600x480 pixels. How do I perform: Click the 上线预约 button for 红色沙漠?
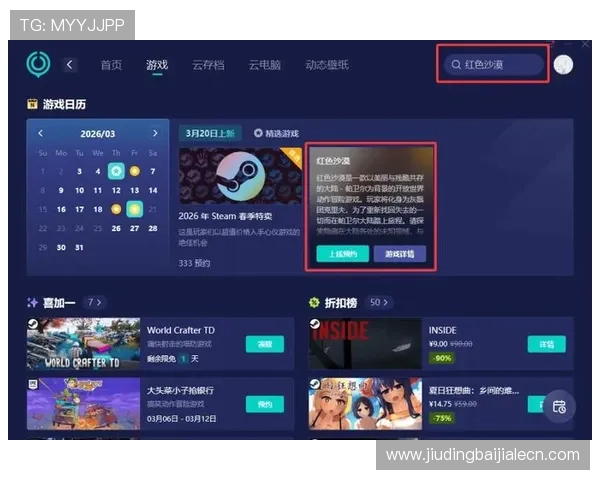(343, 254)
